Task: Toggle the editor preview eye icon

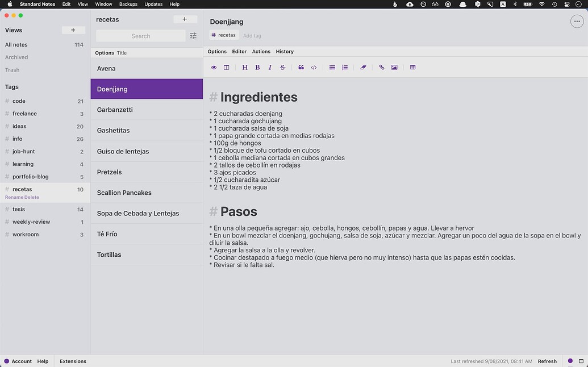Action: 214,68
